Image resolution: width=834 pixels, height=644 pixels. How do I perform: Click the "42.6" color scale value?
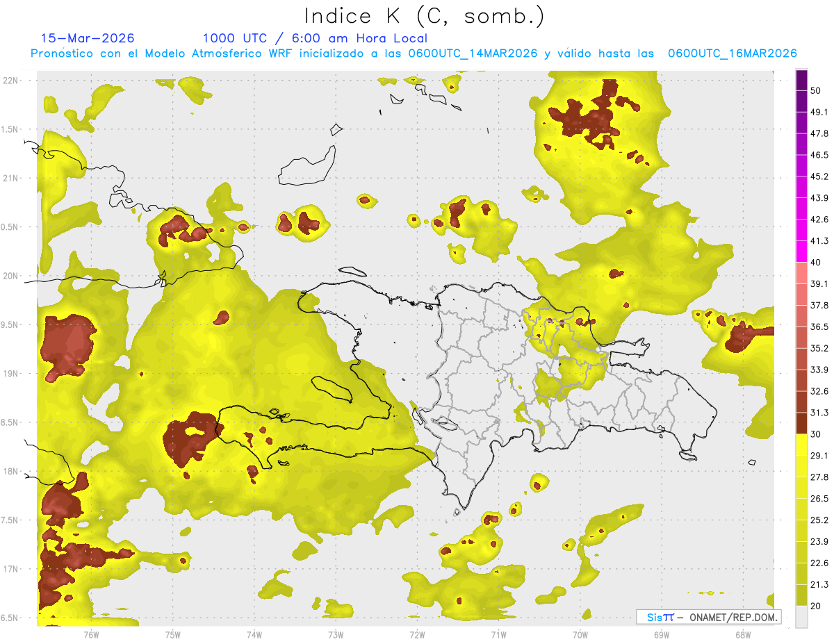click(820, 220)
